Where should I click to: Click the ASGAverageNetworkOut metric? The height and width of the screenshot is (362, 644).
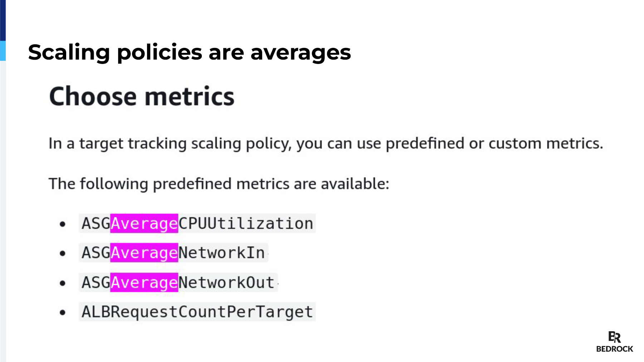[178, 282]
